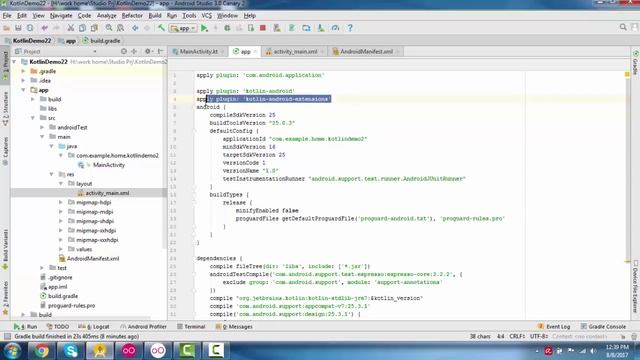Sync project with Gradle files icon
Image resolution: width=640 pixels, height=360 pixels.
click(292, 28)
